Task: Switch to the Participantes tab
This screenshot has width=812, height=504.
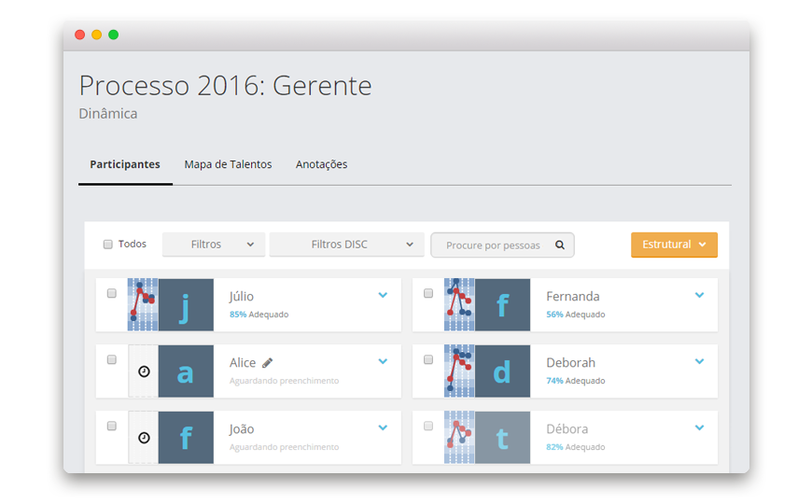Action: (x=125, y=164)
